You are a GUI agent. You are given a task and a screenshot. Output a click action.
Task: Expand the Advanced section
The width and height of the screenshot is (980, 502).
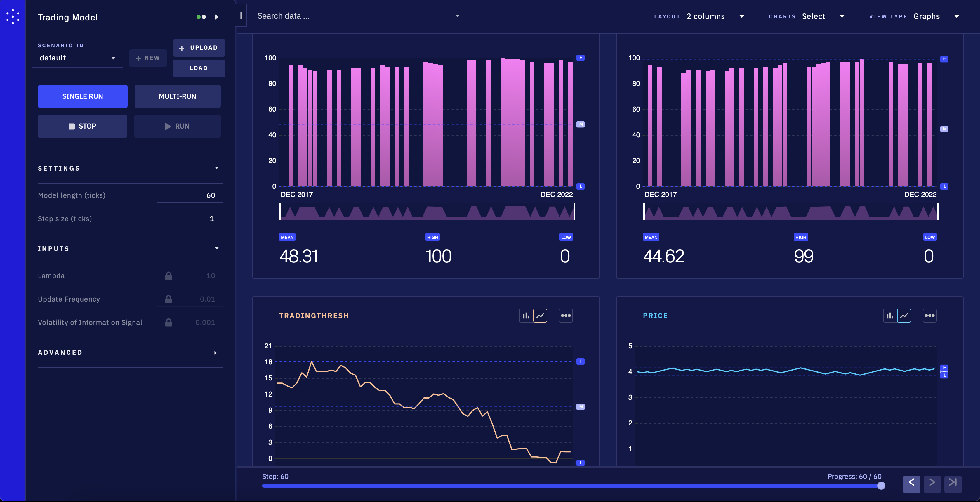pyautogui.click(x=130, y=352)
